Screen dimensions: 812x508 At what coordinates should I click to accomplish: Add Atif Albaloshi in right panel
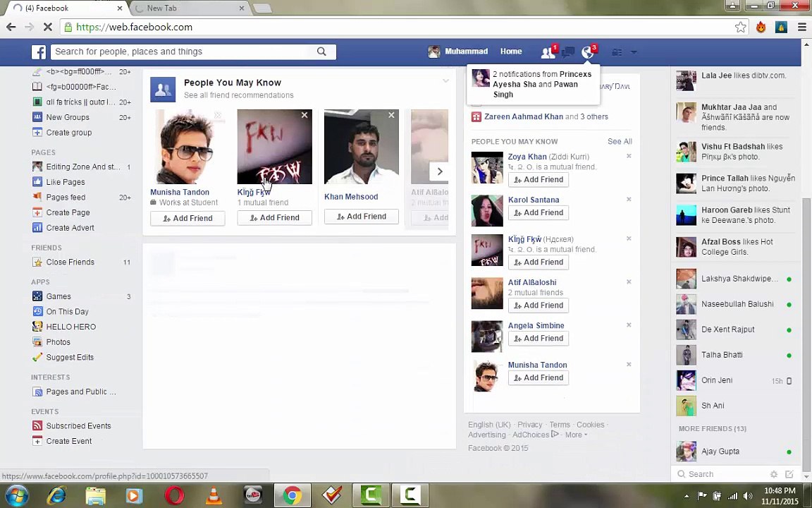[539, 306]
